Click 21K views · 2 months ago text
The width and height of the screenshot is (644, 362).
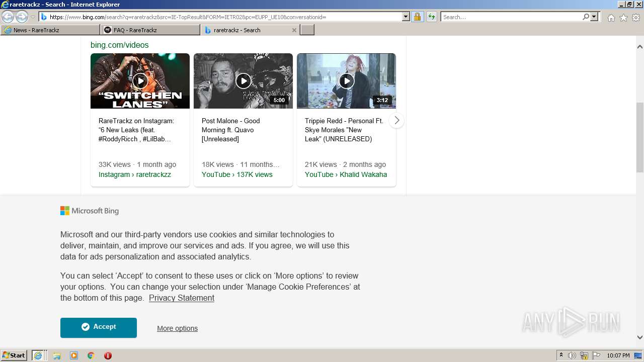(345, 164)
